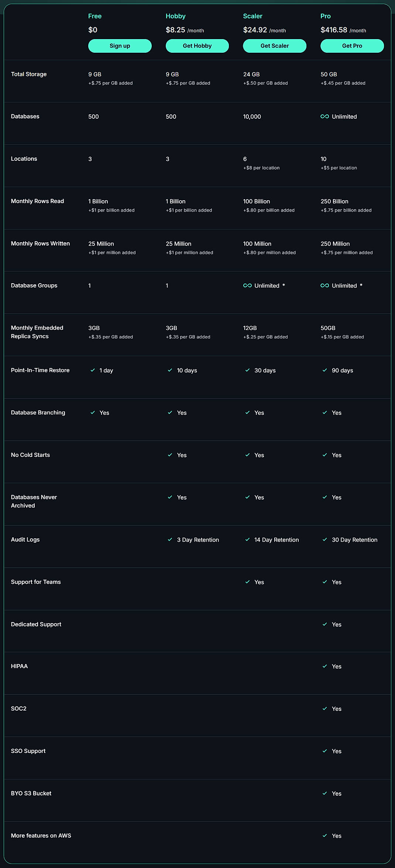Click the Get Hobby button
395x868 pixels.
click(x=197, y=46)
